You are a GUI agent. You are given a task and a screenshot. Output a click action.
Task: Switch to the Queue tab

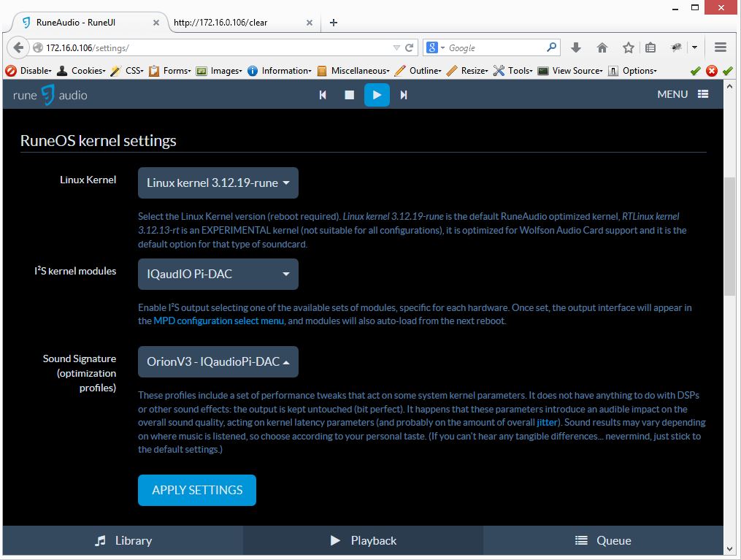(x=603, y=540)
